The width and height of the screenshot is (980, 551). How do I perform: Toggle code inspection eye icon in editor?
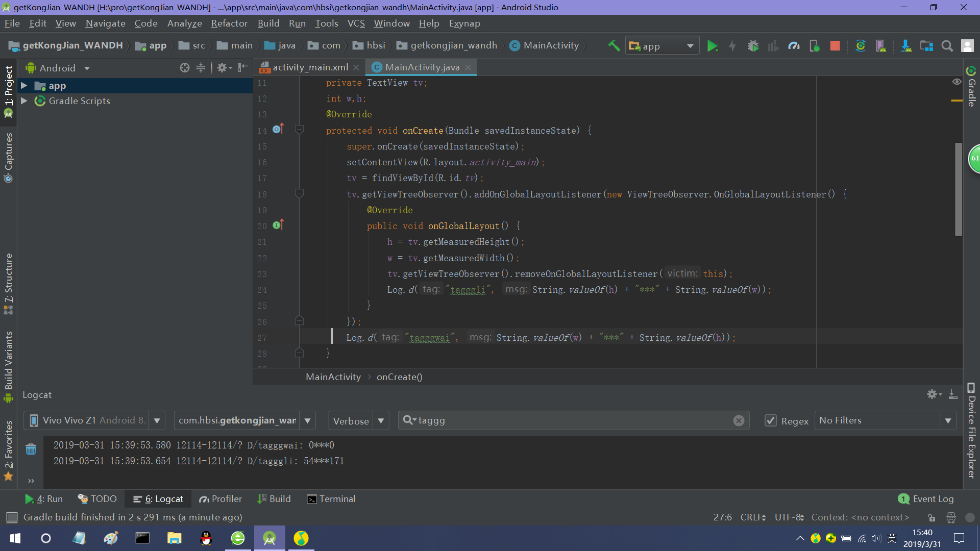pos(957,82)
